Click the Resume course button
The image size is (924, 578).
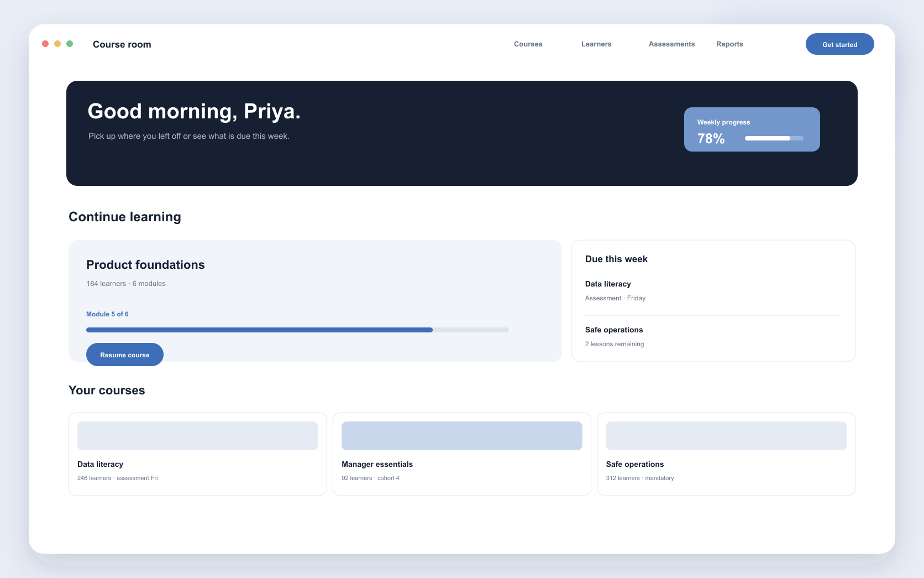point(125,355)
